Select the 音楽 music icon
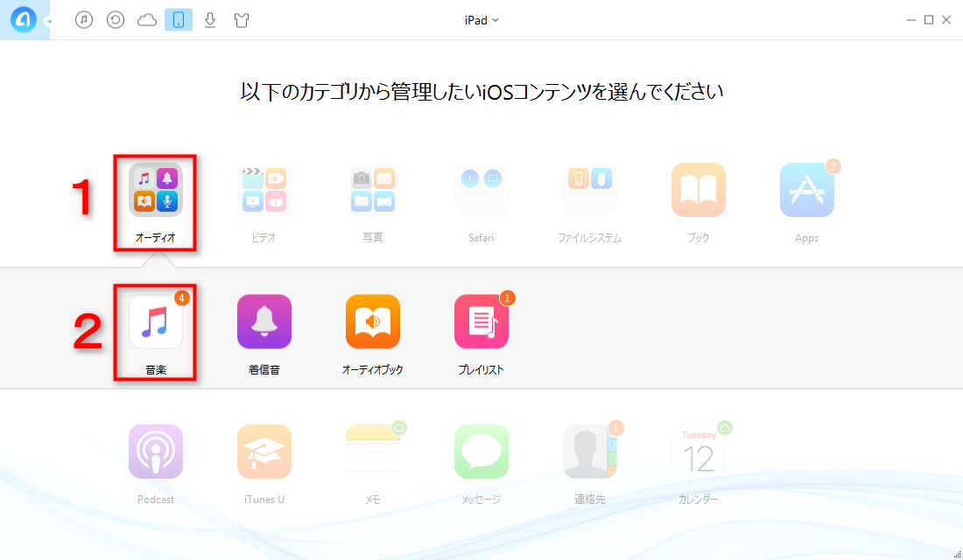 pyautogui.click(x=155, y=322)
